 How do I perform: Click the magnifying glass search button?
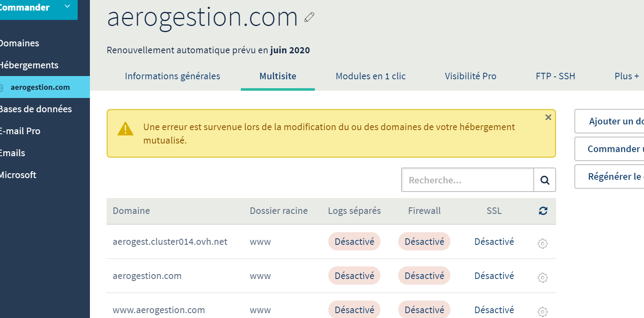544,180
